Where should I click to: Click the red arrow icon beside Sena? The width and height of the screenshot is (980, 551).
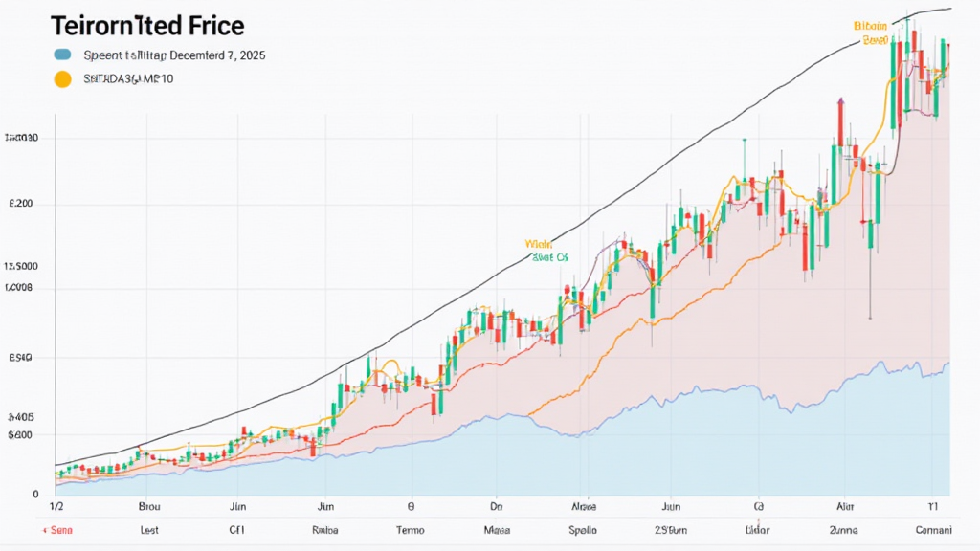pyautogui.click(x=44, y=528)
